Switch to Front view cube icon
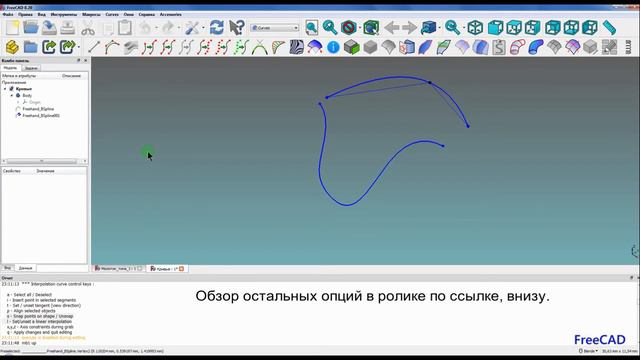 [495, 28]
